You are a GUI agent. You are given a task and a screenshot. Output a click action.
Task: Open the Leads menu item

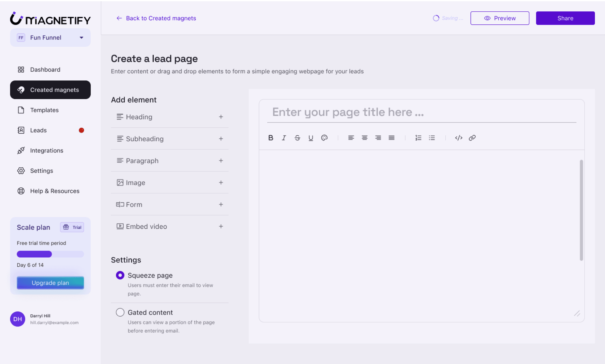pyautogui.click(x=38, y=130)
